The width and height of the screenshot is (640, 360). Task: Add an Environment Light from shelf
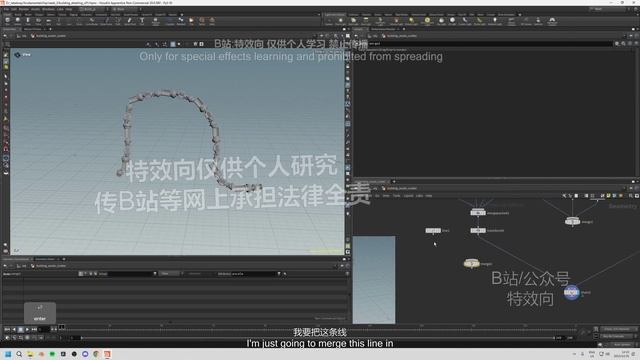[x=427, y=21]
